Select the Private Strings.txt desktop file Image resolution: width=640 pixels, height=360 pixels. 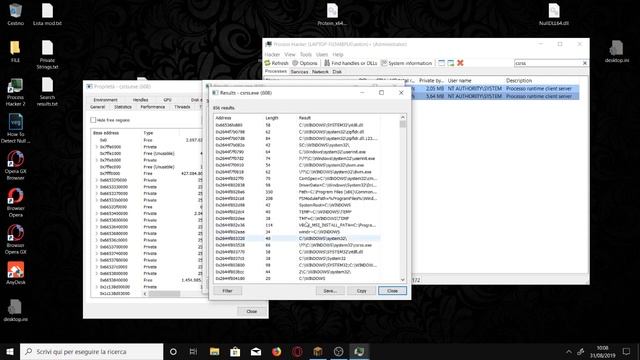[47, 55]
